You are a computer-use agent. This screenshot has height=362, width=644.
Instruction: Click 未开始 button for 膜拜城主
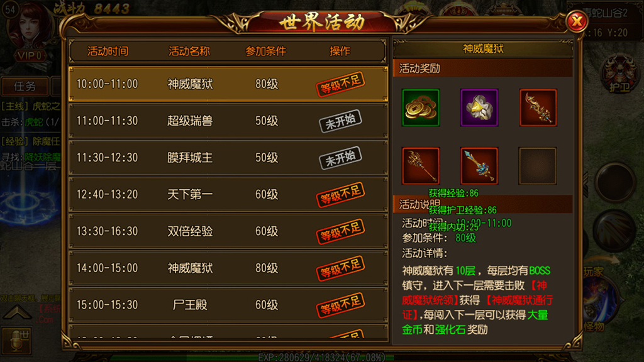340,158
